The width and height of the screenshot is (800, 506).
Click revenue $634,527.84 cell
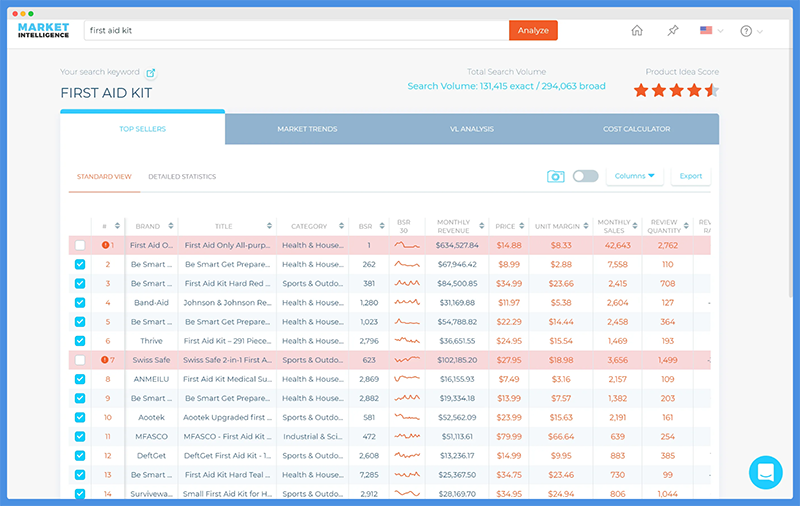[x=457, y=245]
